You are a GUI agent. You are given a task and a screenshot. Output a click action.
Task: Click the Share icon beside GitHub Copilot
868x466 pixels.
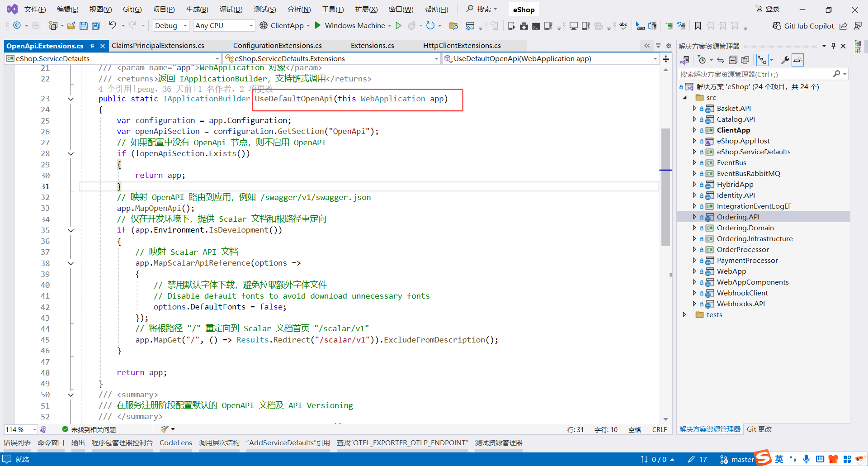(843, 26)
